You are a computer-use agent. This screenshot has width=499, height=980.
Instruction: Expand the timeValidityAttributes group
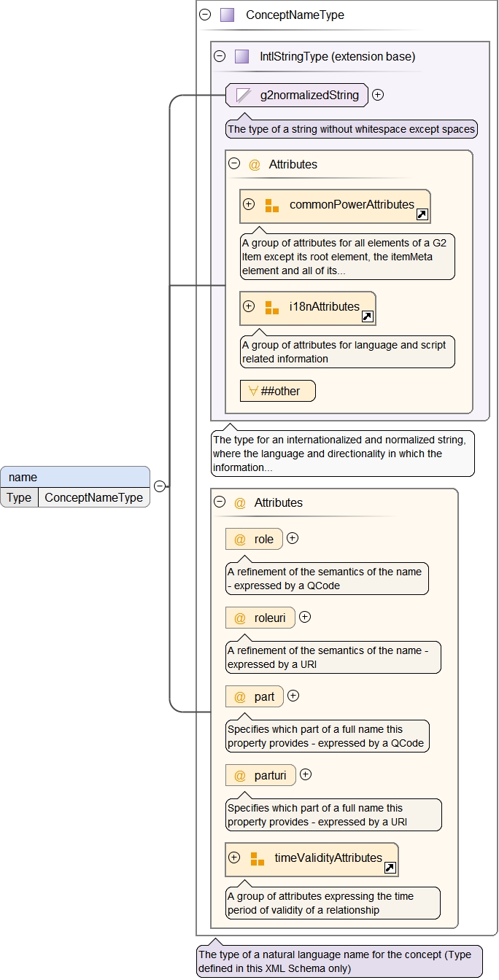tap(234, 857)
